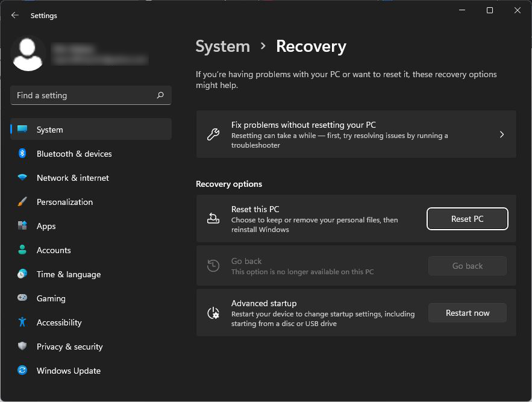Click the search magnifier icon
The width and height of the screenshot is (532, 402).
point(160,95)
